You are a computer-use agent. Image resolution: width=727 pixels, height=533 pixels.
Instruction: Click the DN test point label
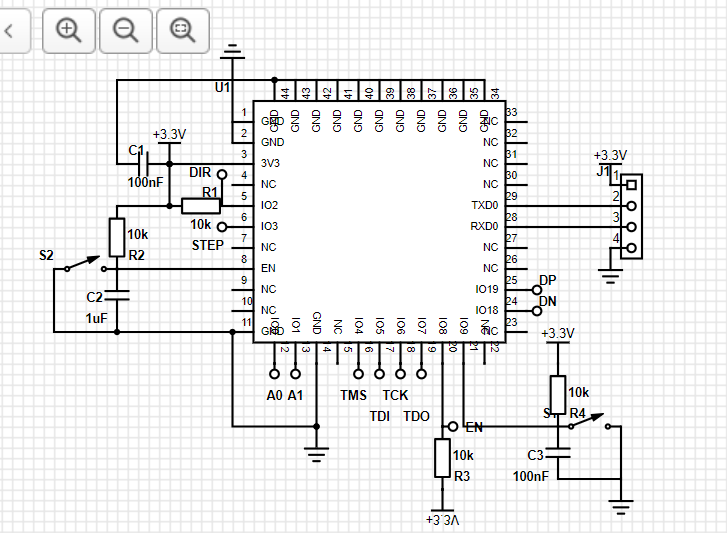point(548,301)
